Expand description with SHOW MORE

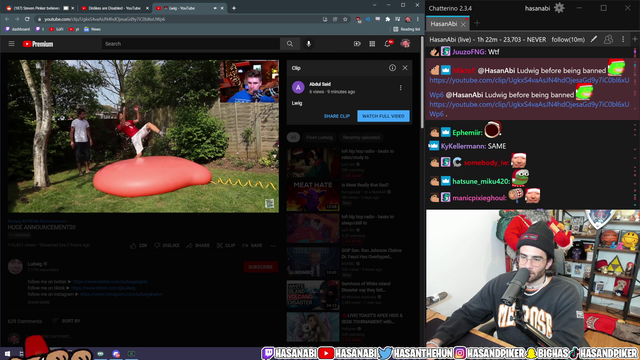pos(39,302)
